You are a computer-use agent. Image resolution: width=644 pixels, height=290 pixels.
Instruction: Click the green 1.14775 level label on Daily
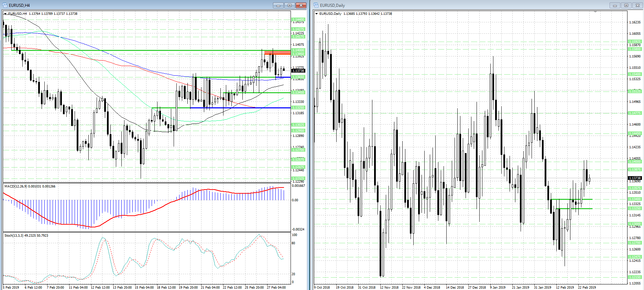pos(635,113)
